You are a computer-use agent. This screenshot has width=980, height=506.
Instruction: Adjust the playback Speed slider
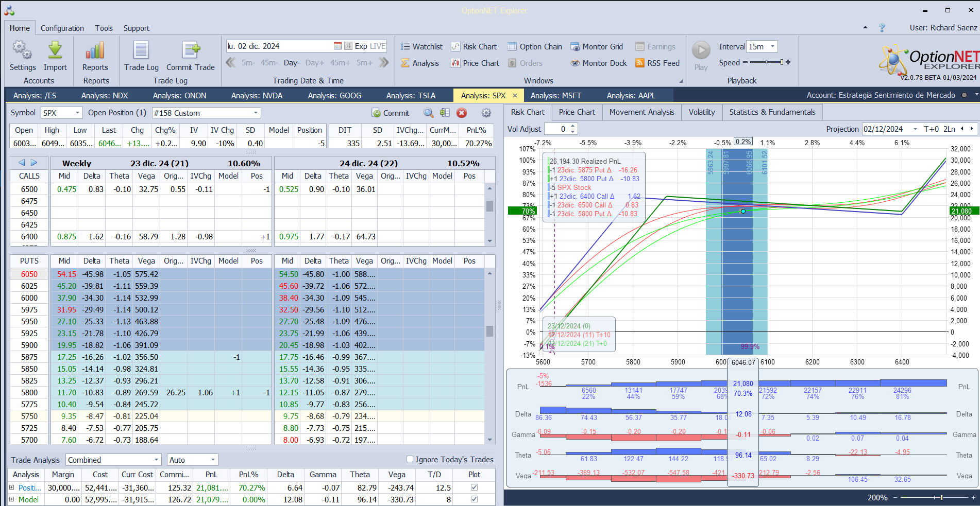tap(767, 62)
